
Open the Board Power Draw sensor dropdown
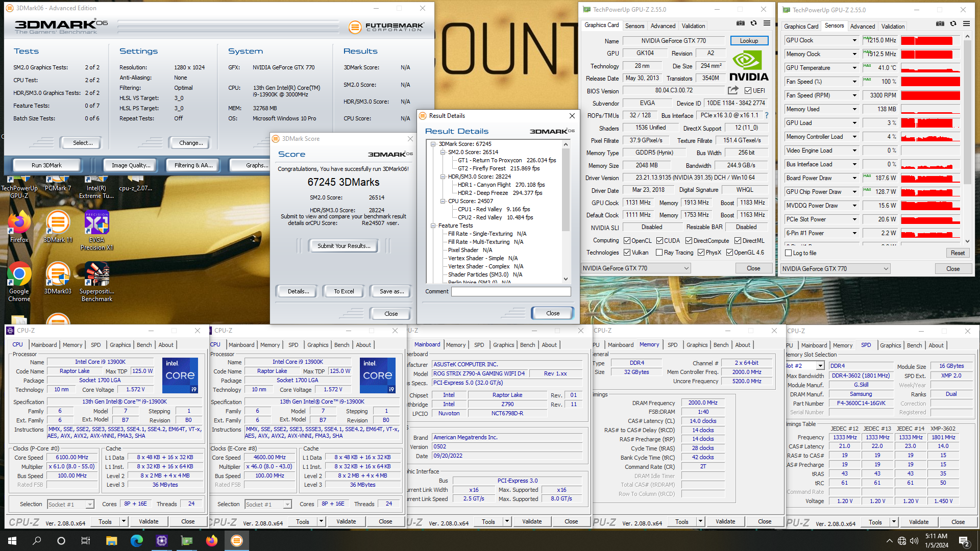[854, 178]
